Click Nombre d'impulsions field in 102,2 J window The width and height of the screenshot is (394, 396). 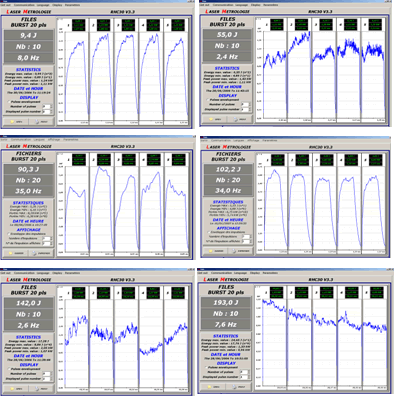[x=246, y=236]
